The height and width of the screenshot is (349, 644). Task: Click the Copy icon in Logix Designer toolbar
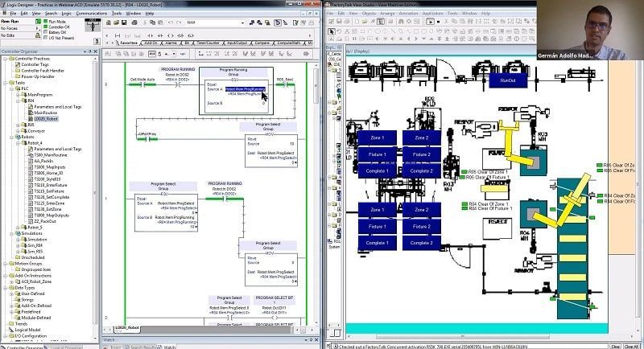pos(153,23)
